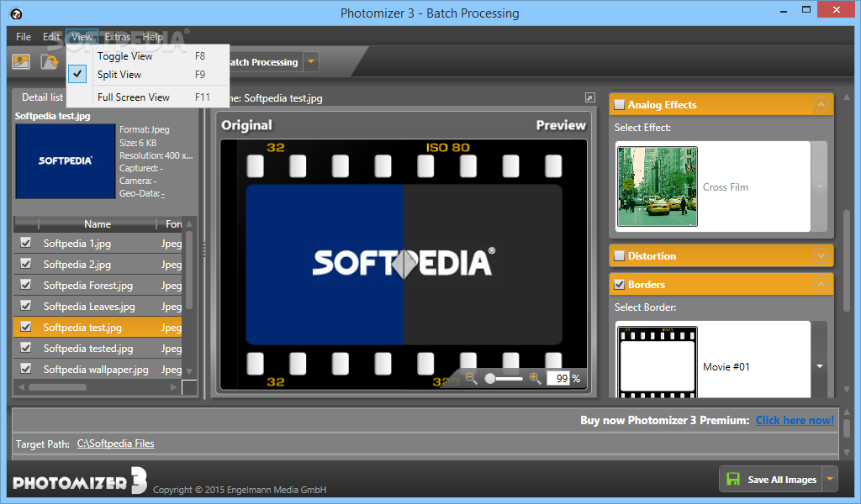
Task: Click the split preview diamond handle
Action: pos(404,265)
